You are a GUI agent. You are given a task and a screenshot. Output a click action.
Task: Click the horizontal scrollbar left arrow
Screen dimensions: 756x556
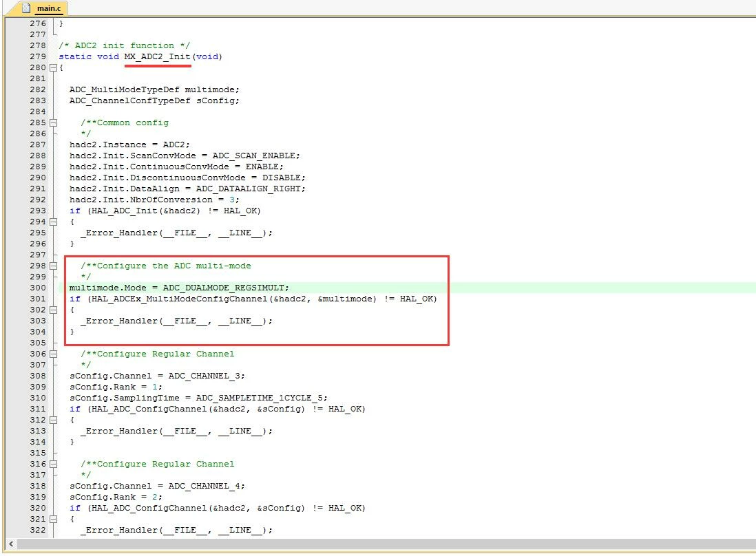click(x=10, y=544)
